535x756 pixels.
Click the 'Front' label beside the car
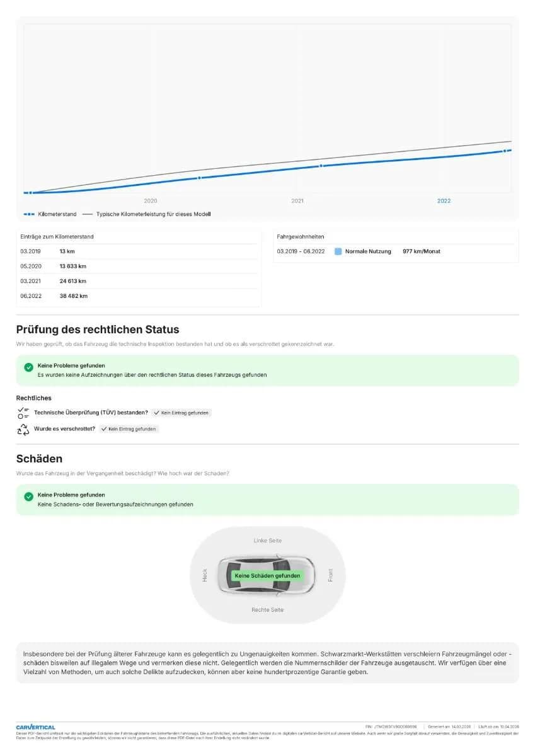331,575
